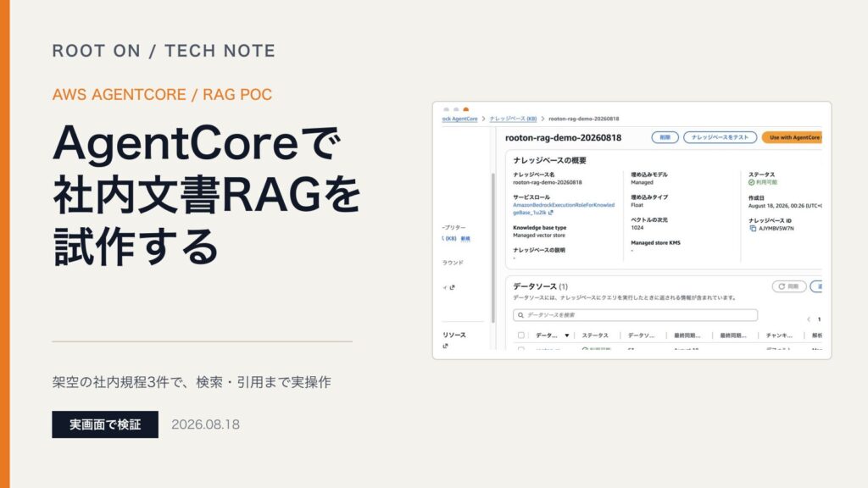Click the August 18, 2026 creation date
Image resolution: width=868 pixels, height=488 pixels.
click(x=785, y=206)
